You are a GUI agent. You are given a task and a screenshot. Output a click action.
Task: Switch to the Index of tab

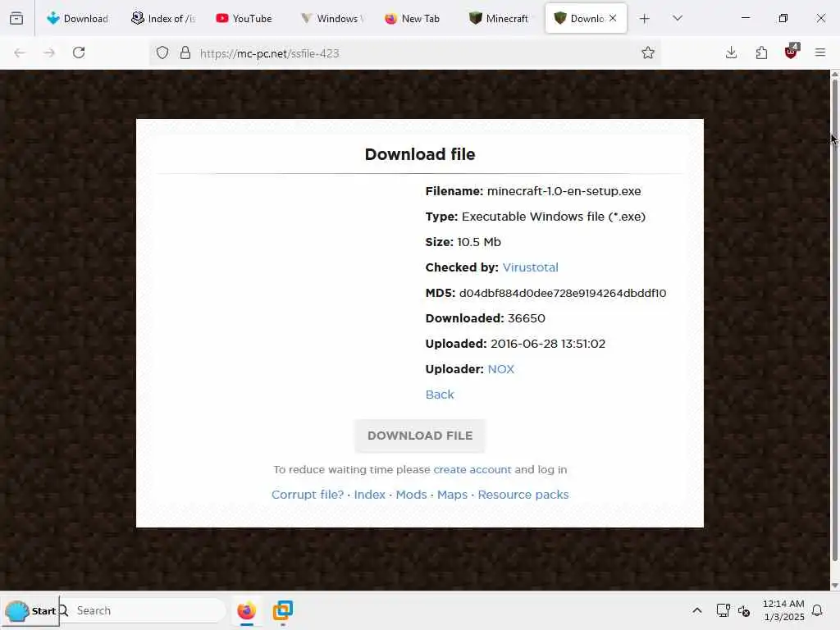coord(163,18)
